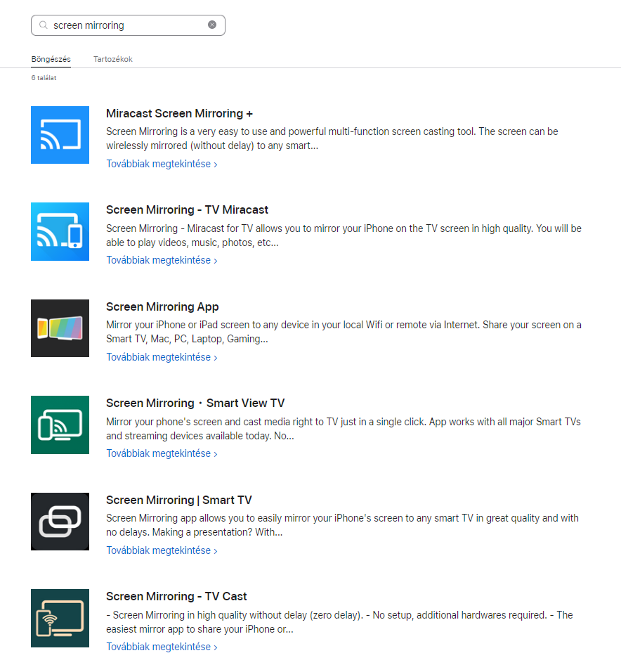The image size is (621, 672).
Task: Click the description starting 'Mirror your phone's screen'
Action: coord(344,429)
